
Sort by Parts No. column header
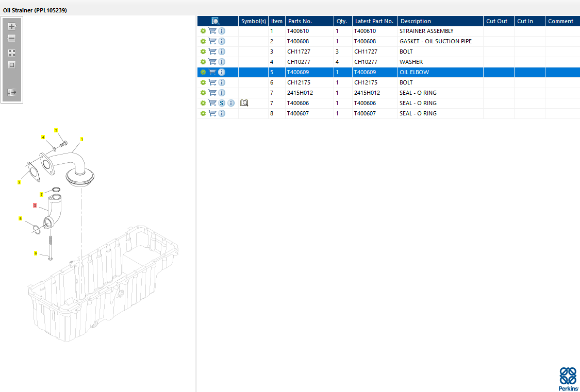tap(309, 21)
